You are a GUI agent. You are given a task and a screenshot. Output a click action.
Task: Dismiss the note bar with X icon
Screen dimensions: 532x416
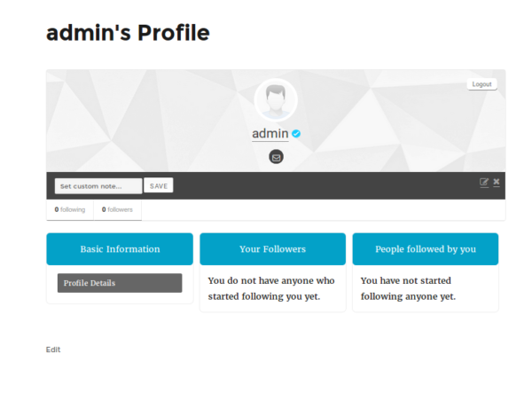pyautogui.click(x=497, y=182)
